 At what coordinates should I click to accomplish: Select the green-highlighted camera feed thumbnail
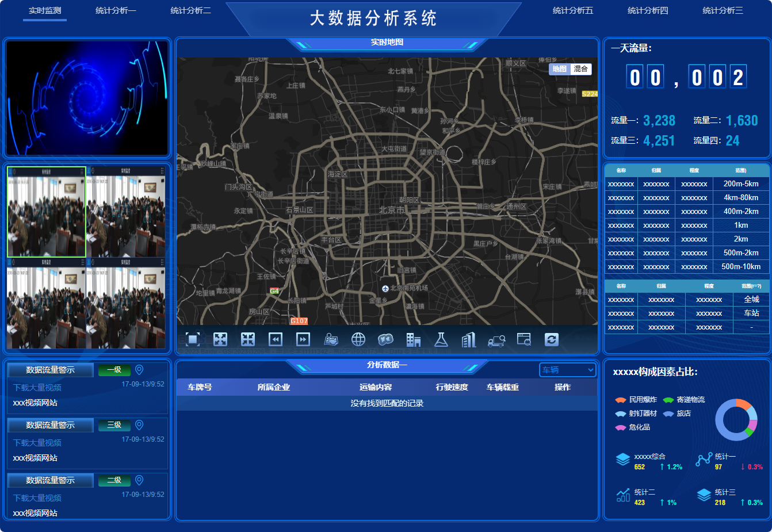click(x=47, y=212)
